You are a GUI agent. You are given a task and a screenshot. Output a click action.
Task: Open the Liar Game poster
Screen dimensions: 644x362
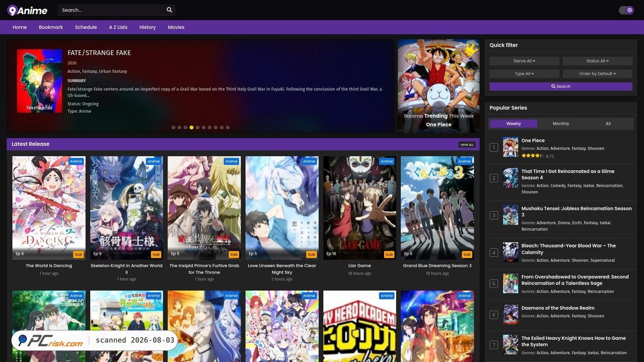[x=359, y=208]
